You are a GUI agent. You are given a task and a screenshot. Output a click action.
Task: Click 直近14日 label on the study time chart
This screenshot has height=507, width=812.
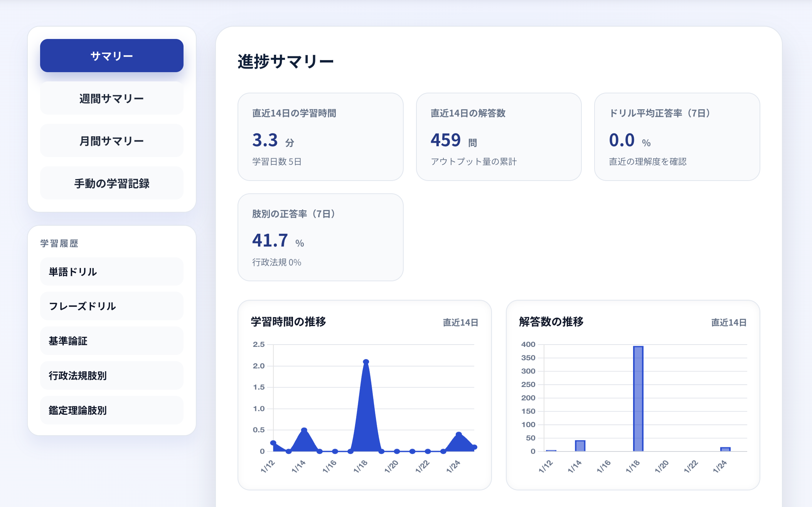click(x=461, y=323)
